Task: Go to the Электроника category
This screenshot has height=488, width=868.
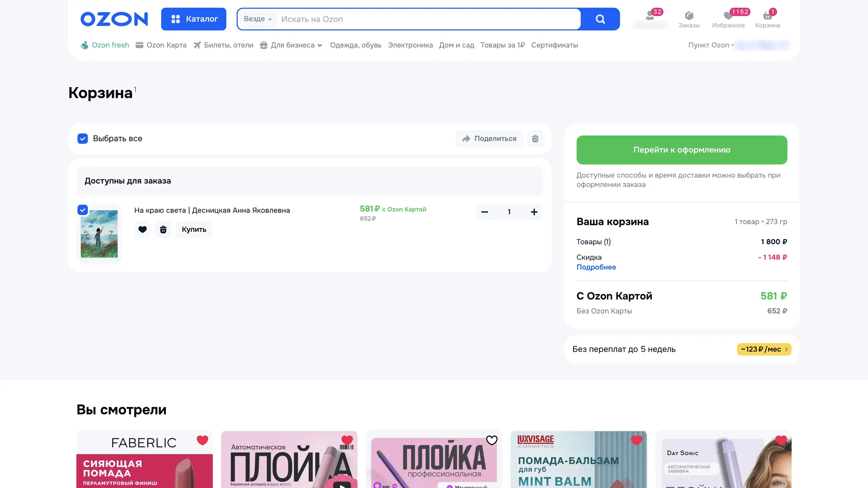Action: [410, 45]
